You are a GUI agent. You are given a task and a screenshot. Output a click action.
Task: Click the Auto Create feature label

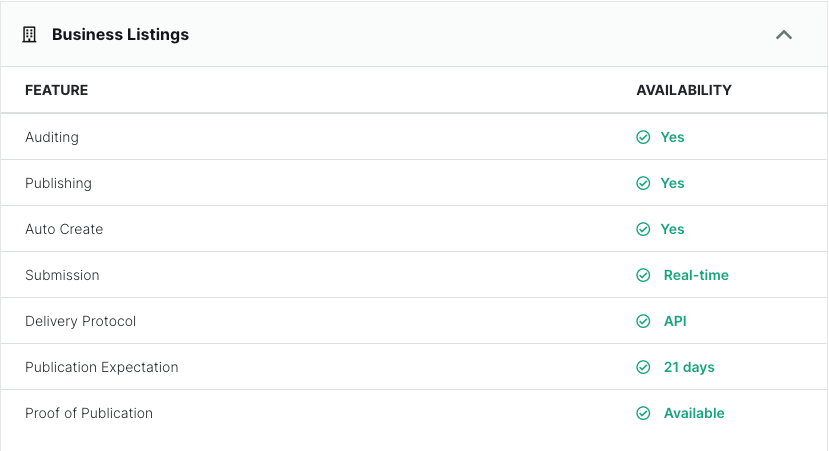coord(64,229)
